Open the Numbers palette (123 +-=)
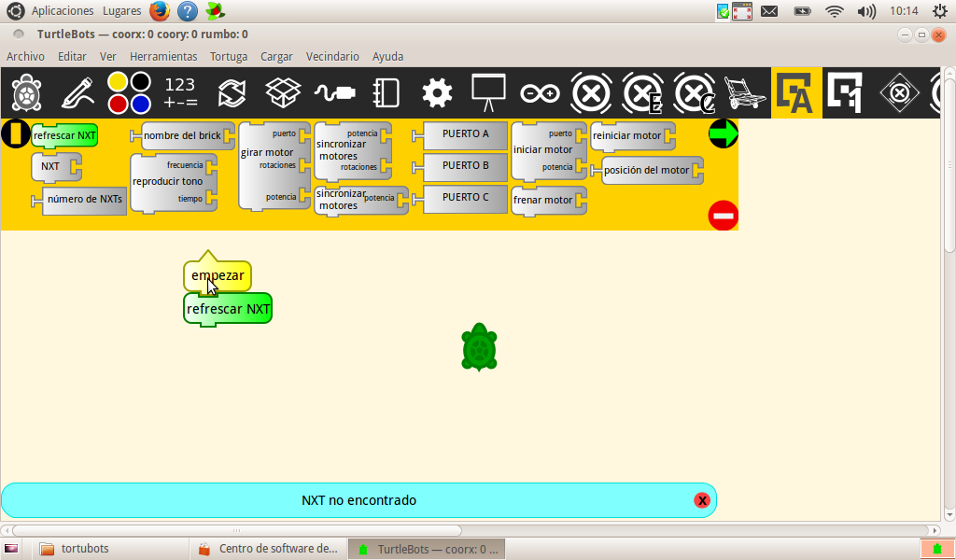 [180, 93]
